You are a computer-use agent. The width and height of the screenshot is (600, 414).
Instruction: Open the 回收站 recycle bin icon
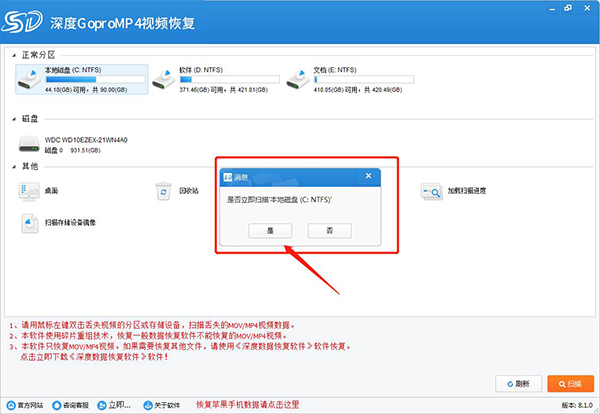click(163, 191)
